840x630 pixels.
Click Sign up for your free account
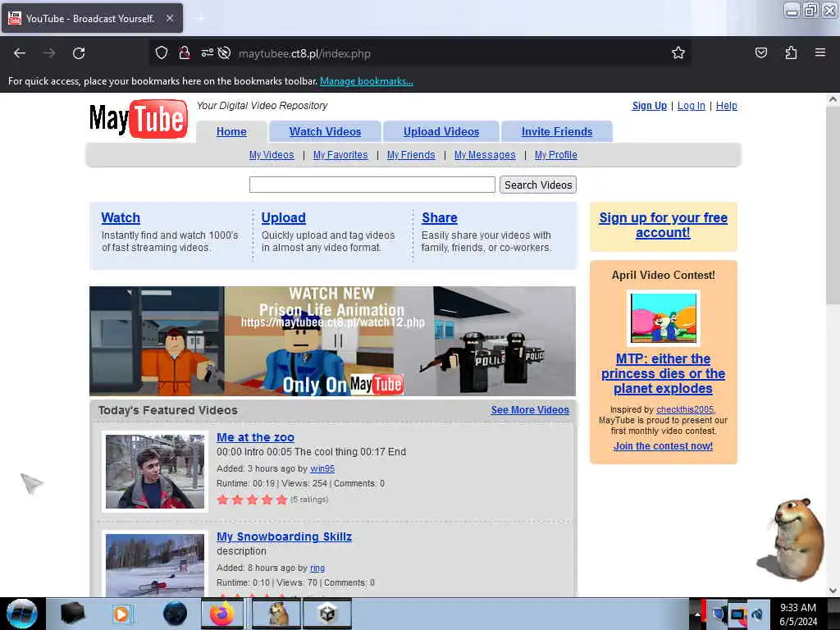pos(663,225)
